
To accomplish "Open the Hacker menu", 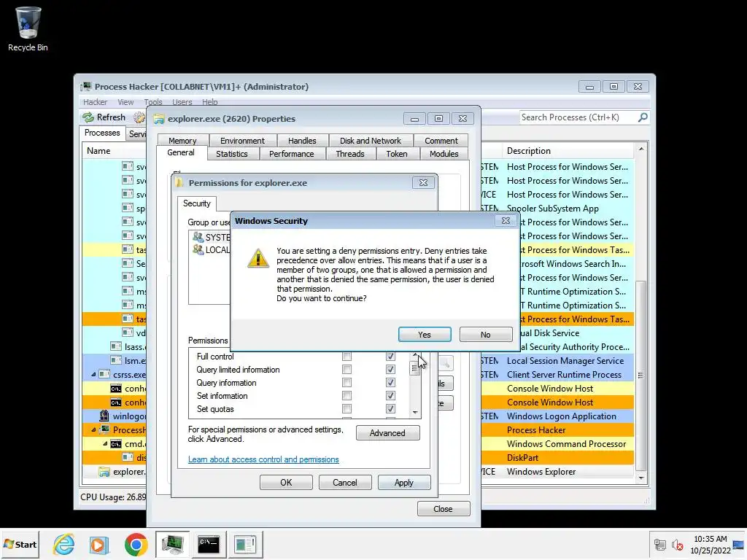I will tap(95, 102).
